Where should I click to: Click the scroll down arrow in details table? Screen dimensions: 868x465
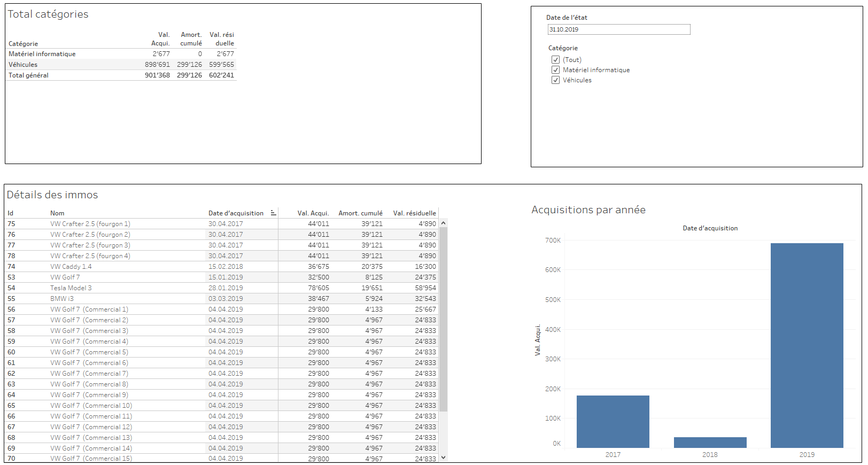point(443,458)
